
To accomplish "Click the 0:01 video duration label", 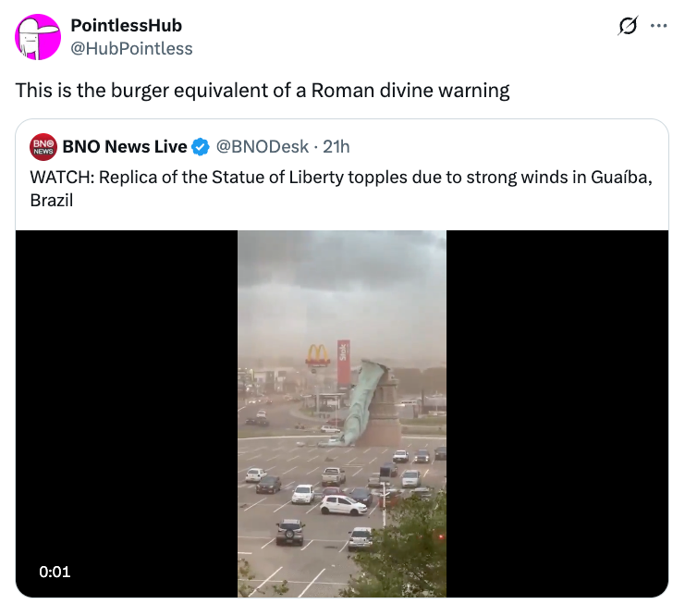I will 55,572.
